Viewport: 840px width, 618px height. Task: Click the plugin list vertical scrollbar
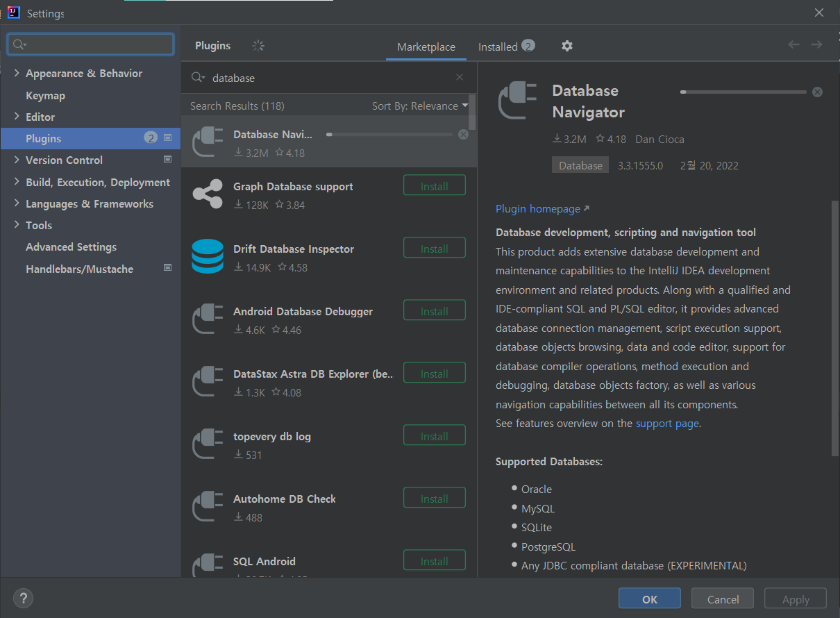[473, 112]
